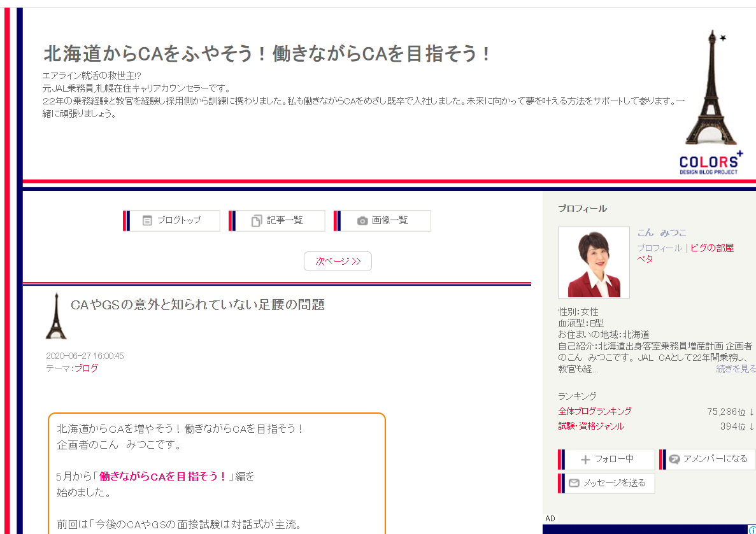The height and width of the screenshot is (534, 756).
Task: Click the post timestamp 2020-06-27 16:00:45
Action: click(85, 356)
